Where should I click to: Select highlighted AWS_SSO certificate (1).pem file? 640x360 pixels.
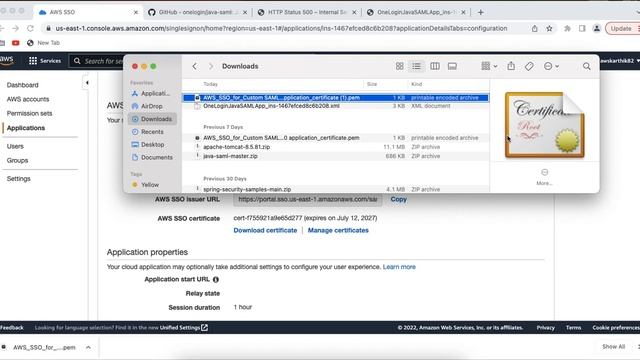pyautogui.click(x=336, y=98)
